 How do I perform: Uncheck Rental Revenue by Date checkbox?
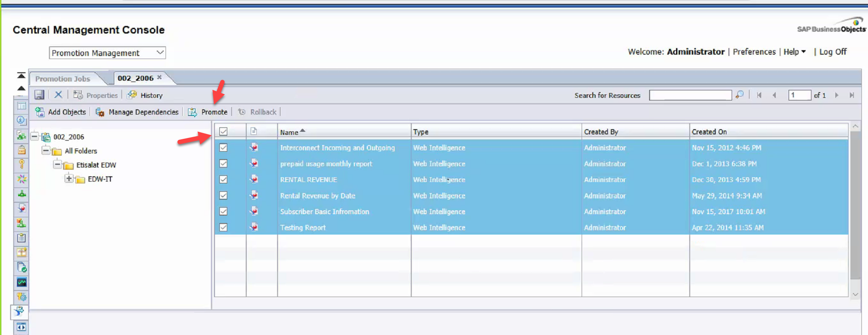223,195
